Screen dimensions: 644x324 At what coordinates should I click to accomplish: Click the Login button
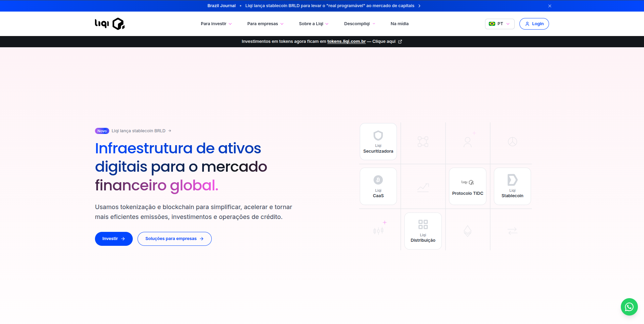pos(534,24)
